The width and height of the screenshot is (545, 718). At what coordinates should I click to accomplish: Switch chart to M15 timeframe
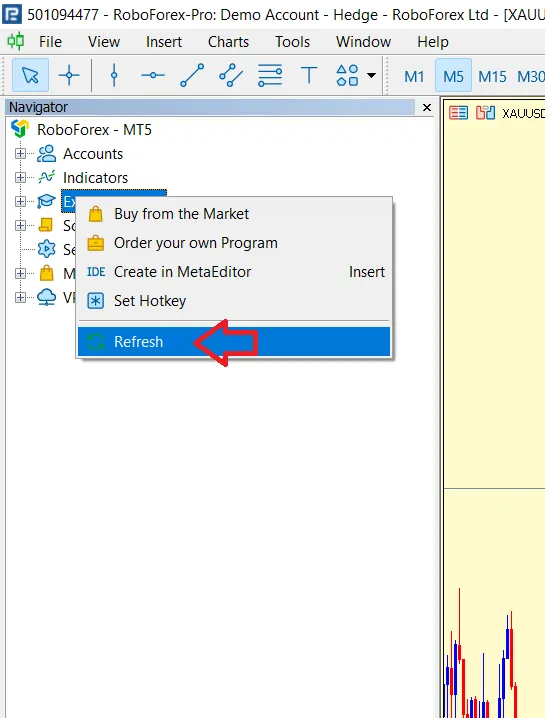492,76
